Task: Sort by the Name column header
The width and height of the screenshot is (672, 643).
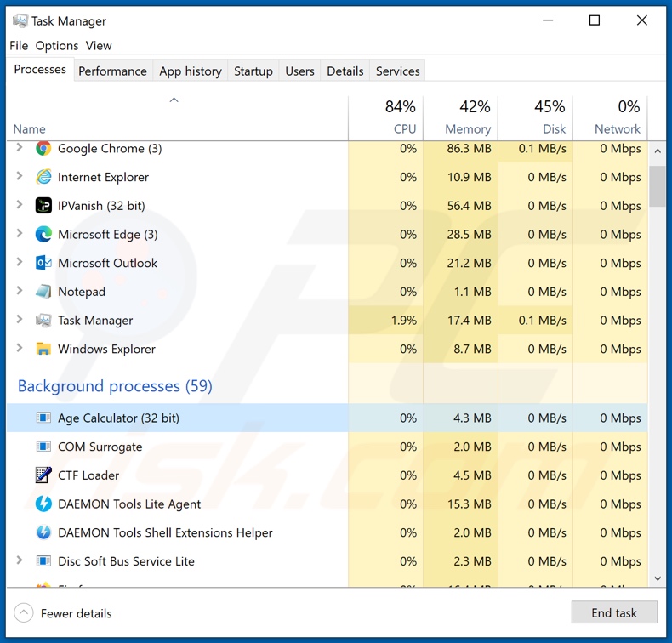Action: [177, 117]
